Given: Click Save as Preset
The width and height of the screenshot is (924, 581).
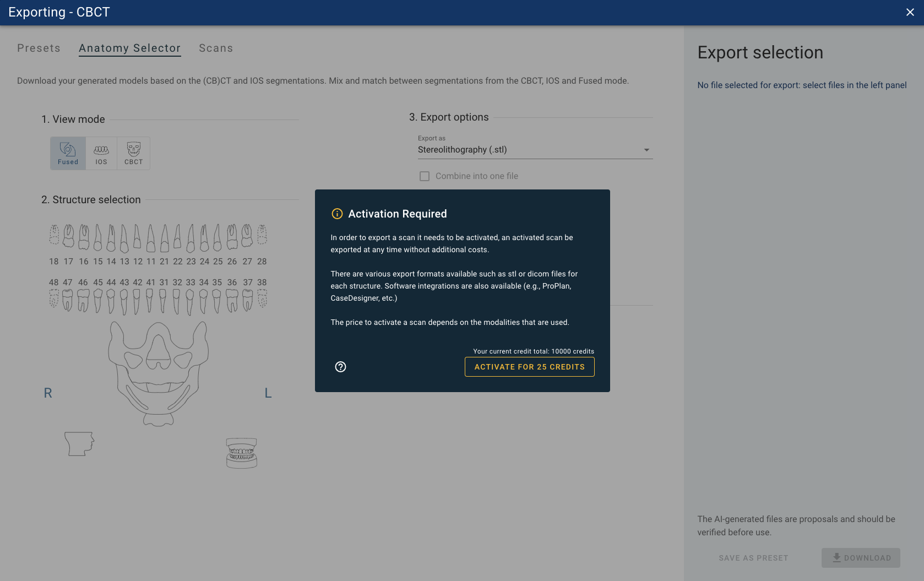Looking at the screenshot, I should pos(753,558).
